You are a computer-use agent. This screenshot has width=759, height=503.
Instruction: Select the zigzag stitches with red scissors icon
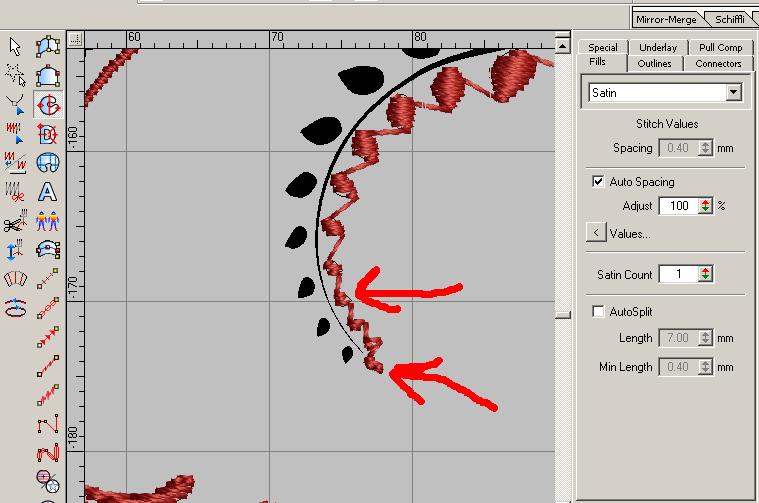(15, 192)
